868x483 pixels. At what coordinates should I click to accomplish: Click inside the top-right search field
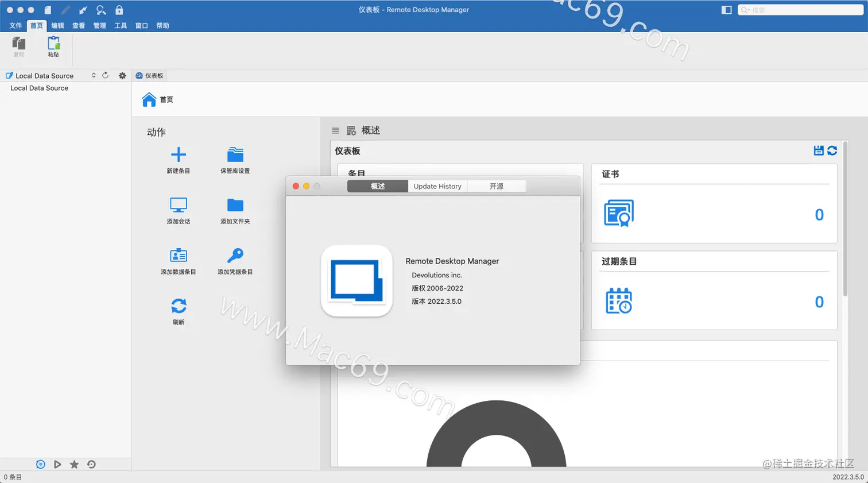tap(800, 10)
